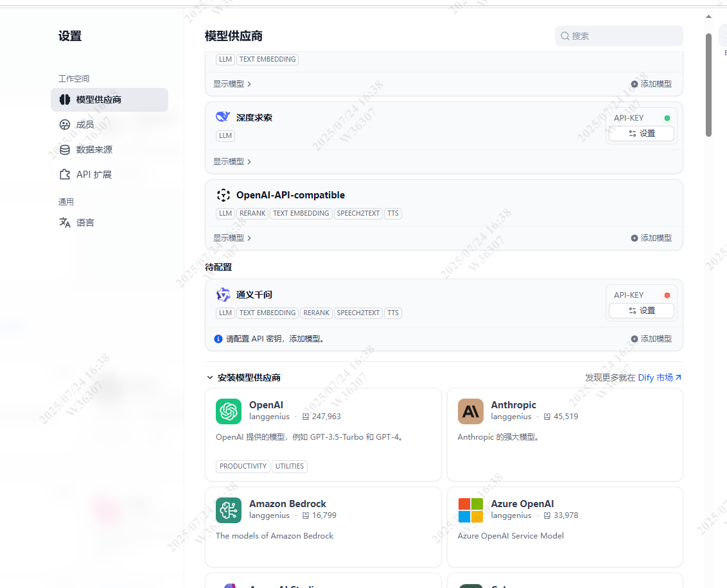
Task: Collapse the 安装模型供应商 section
Action: pyautogui.click(x=210, y=378)
